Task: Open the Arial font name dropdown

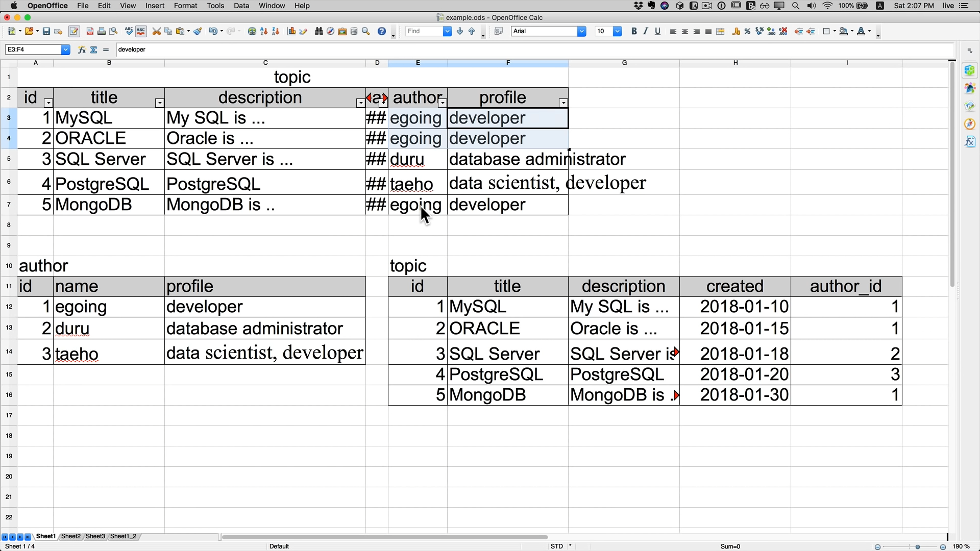Action: (581, 32)
